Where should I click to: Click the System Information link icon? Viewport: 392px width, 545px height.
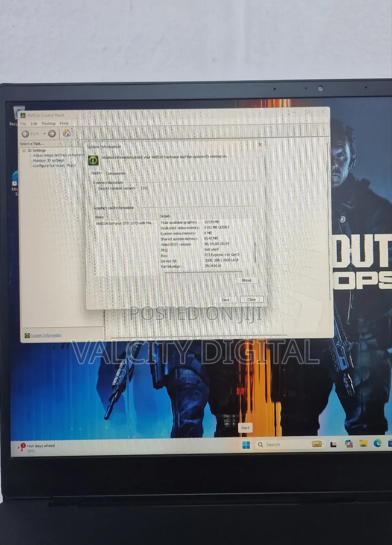point(27,336)
